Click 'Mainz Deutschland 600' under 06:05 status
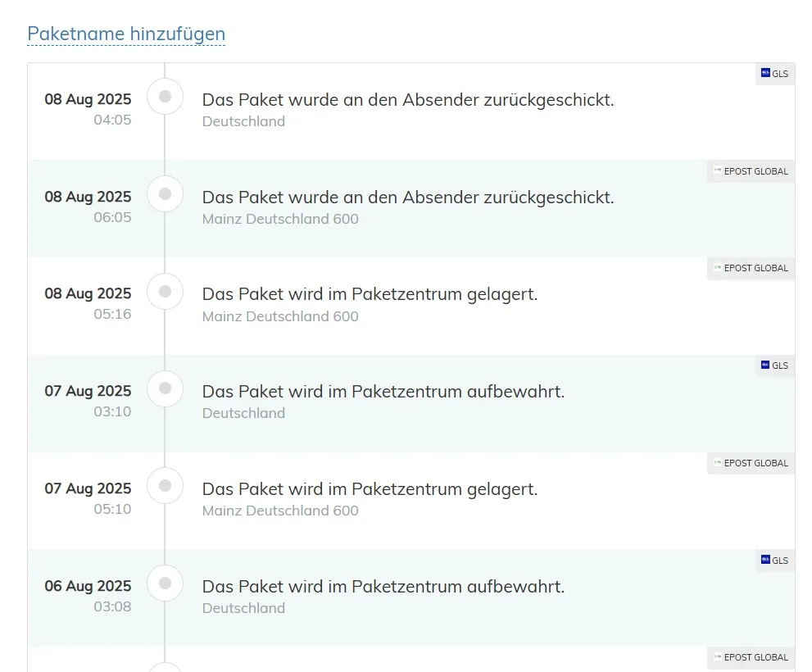The image size is (812, 672). [280, 219]
